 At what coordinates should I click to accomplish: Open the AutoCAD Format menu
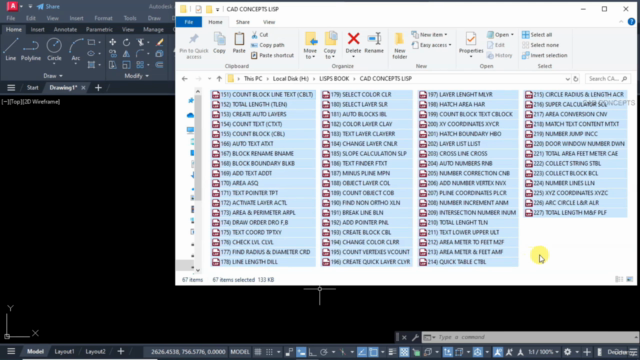[x=103, y=18]
